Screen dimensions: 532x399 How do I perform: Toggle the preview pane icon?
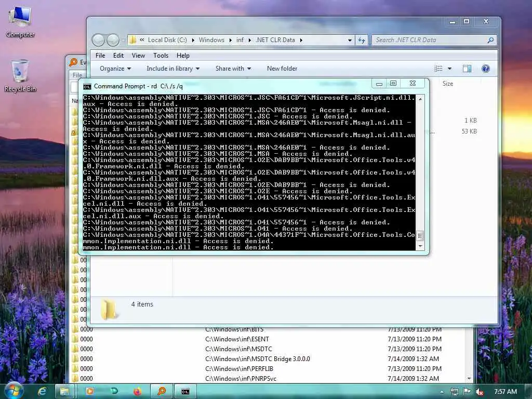(467, 69)
